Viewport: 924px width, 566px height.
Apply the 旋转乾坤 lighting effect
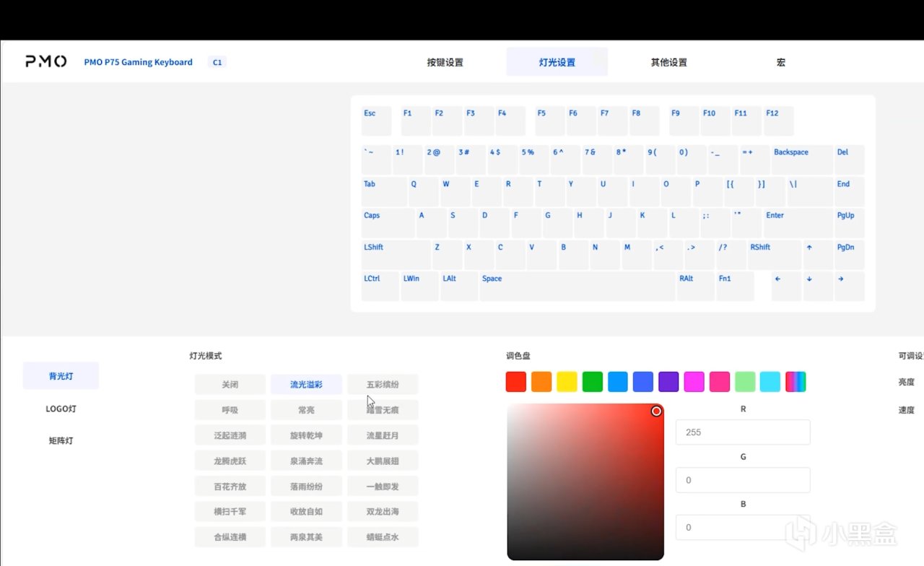coord(307,435)
